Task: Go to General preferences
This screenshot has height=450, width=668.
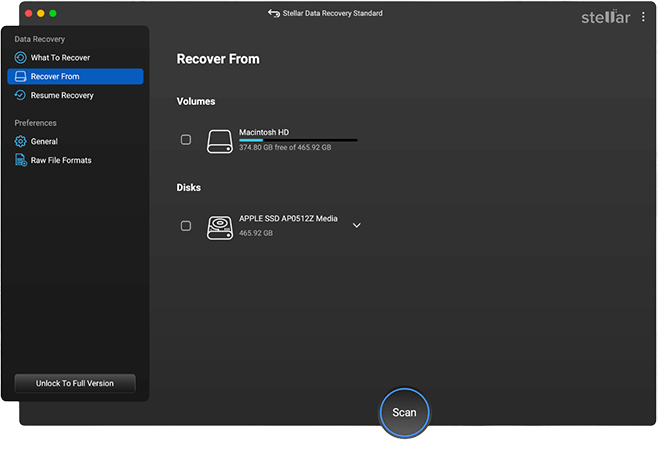Action: [44, 142]
